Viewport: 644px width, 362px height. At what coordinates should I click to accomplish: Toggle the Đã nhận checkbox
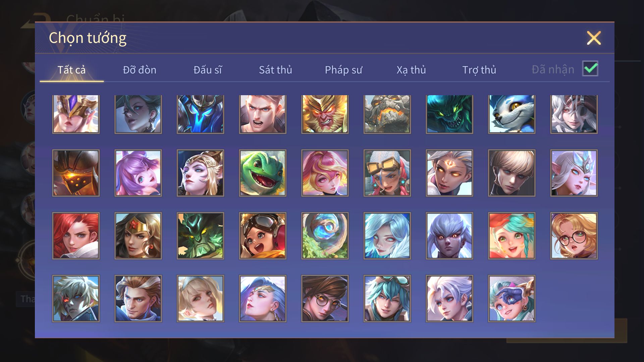[x=590, y=69]
